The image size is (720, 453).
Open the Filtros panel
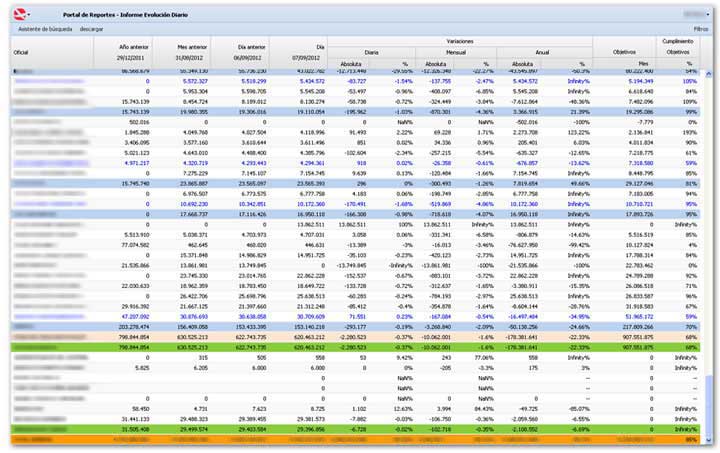(x=701, y=29)
